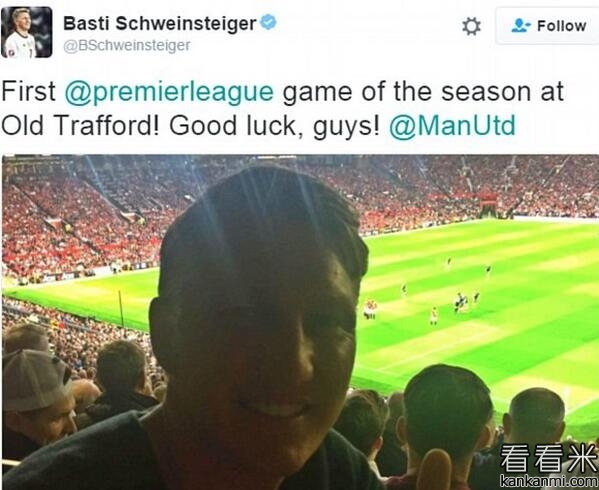
Task: Open the Basti Schweinsteiger display name
Action: pos(160,23)
